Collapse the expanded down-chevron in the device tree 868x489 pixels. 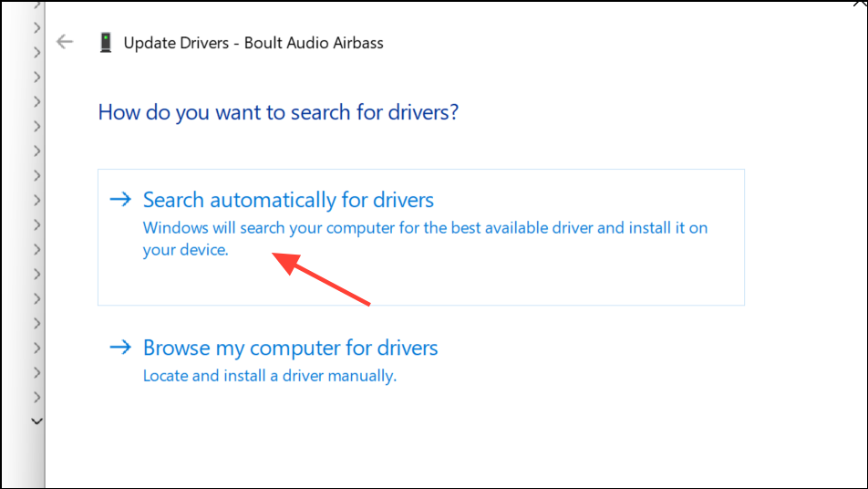[37, 421]
